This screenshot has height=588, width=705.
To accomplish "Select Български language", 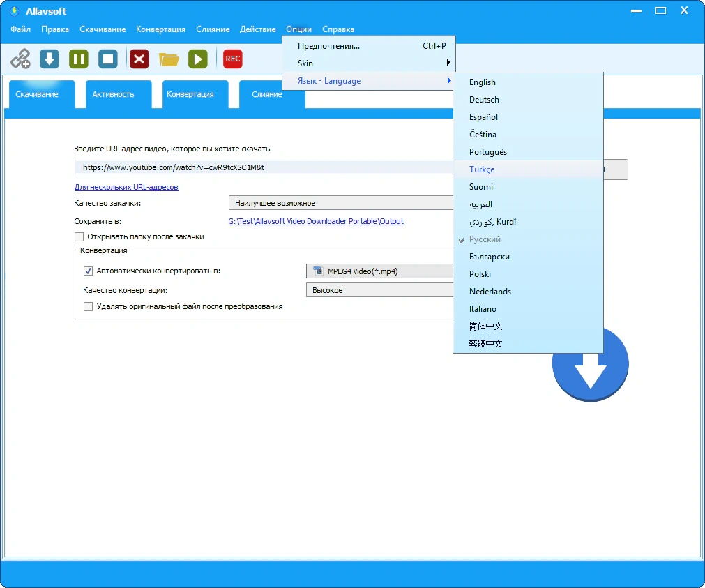I will pyautogui.click(x=529, y=257).
